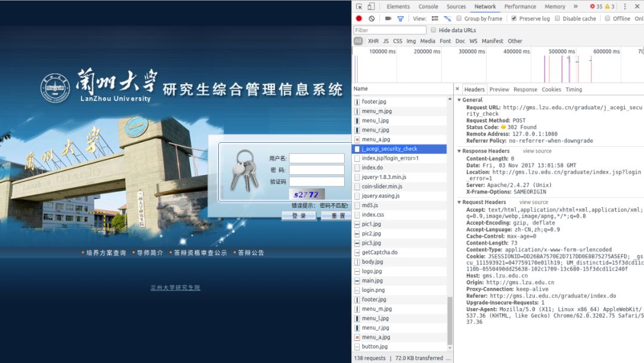Toggle the device toolbar icon
The image size is (644, 363).
(x=371, y=7)
